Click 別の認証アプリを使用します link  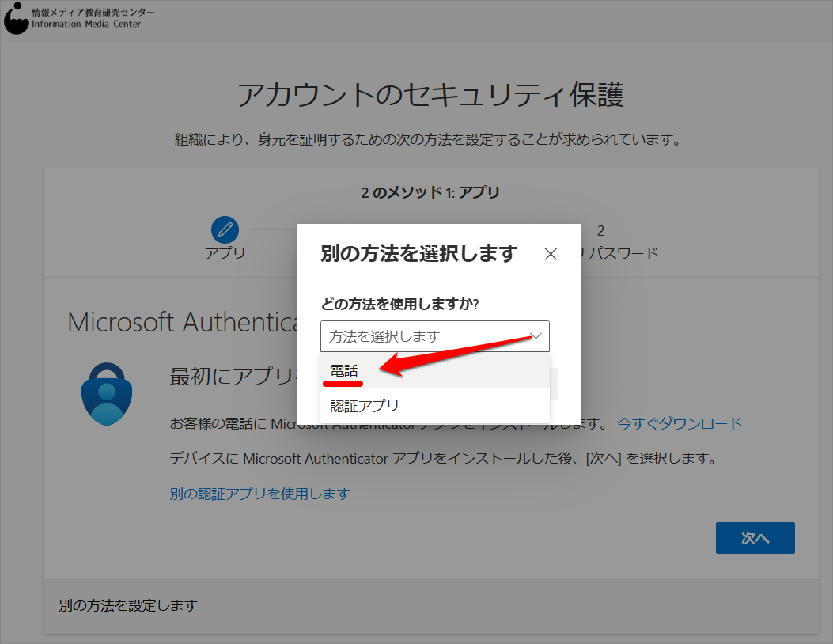click(x=259, y=494)
